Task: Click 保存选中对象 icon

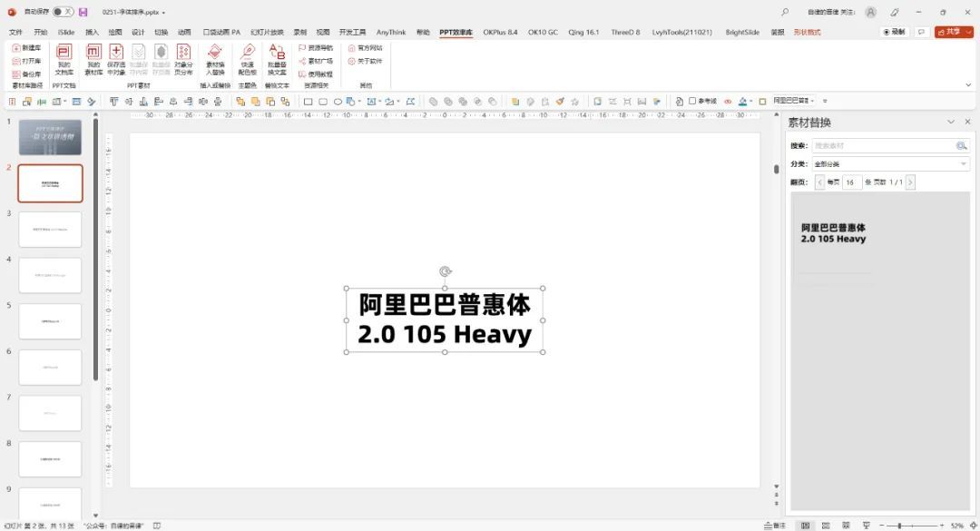Action: tap(116, 59)
